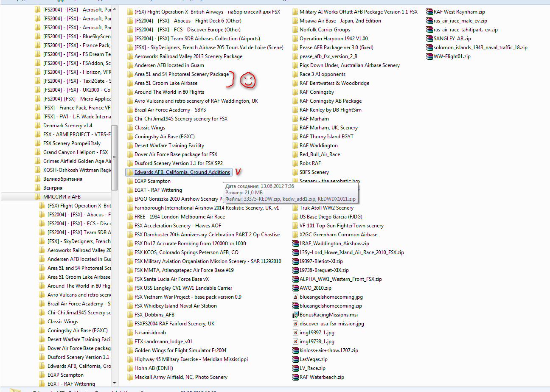This screenshot has height=392, width=550.
Task: Click solomon_islands_1943_naval_traffic_18.zip file name
Action: coord(480,48)
